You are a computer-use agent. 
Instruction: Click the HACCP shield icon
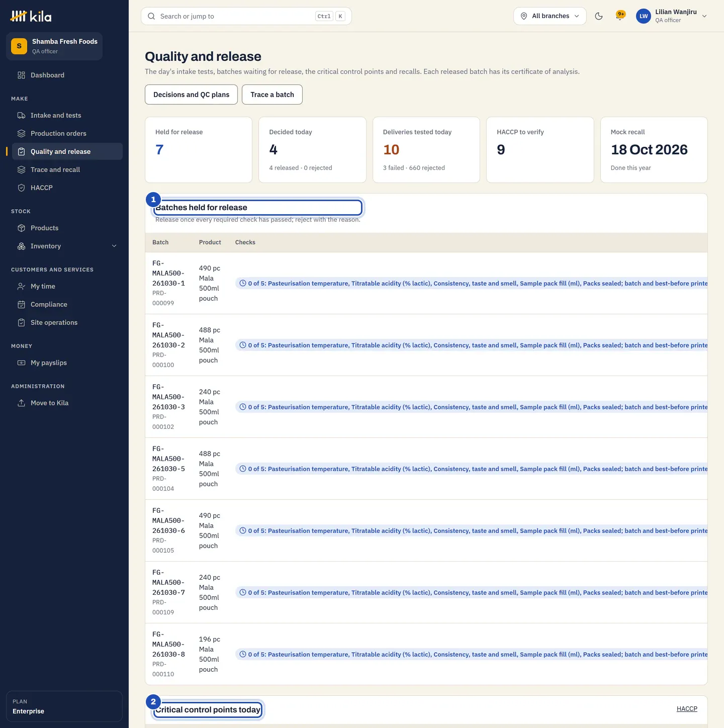coord(21,188)
